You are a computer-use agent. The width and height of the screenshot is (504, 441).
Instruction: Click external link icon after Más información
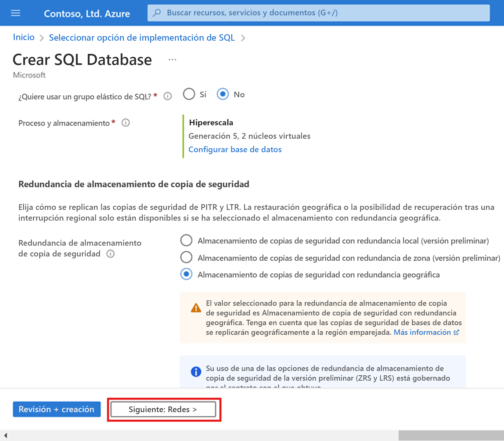pos(456,332)
